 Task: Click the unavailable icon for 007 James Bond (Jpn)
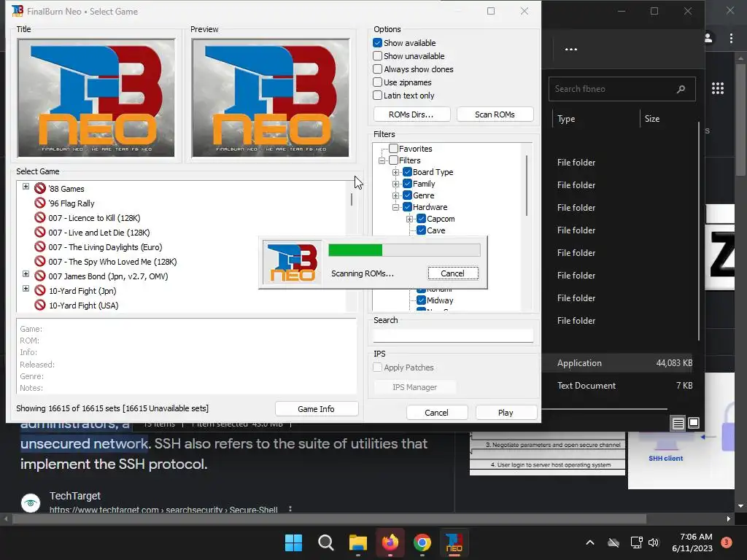pyautogui.click(x=40, y=276)
